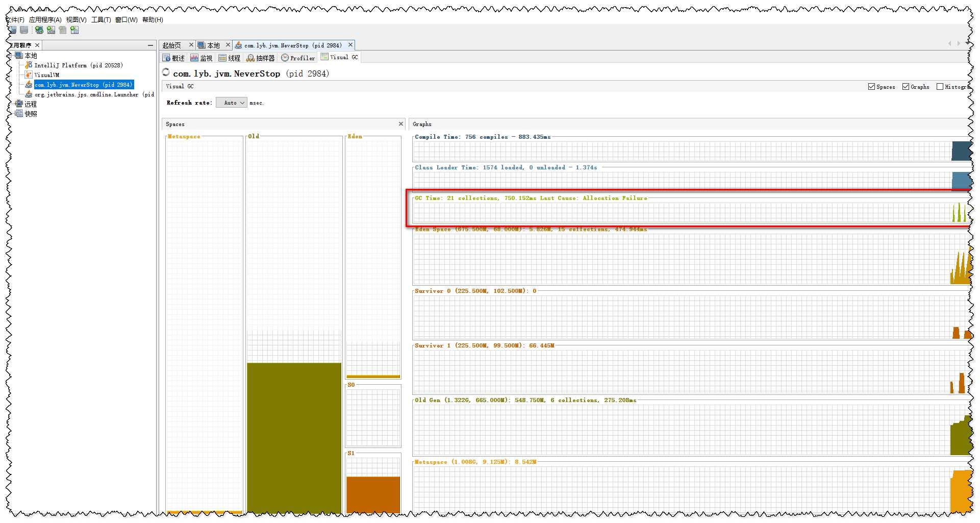Switch to the 本地 document tab

(213, 45)
